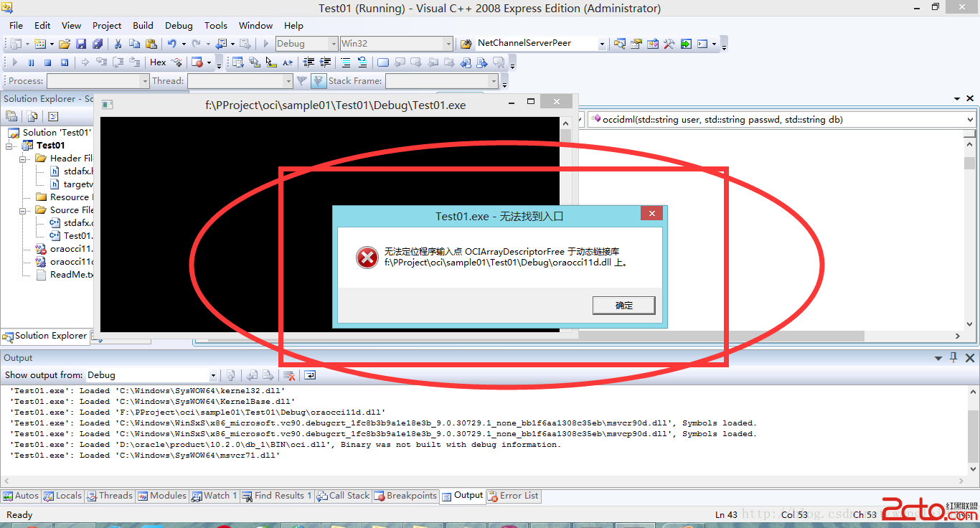Screen dimensions: 980x528
Task: Open the NetChannelServerPeer find combo box
Action: (x=542, y=44)
